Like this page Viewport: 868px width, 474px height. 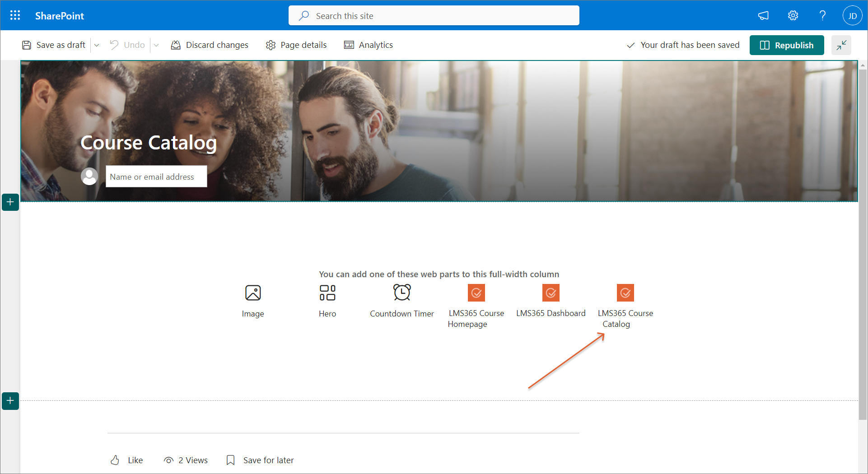[127, 460]
